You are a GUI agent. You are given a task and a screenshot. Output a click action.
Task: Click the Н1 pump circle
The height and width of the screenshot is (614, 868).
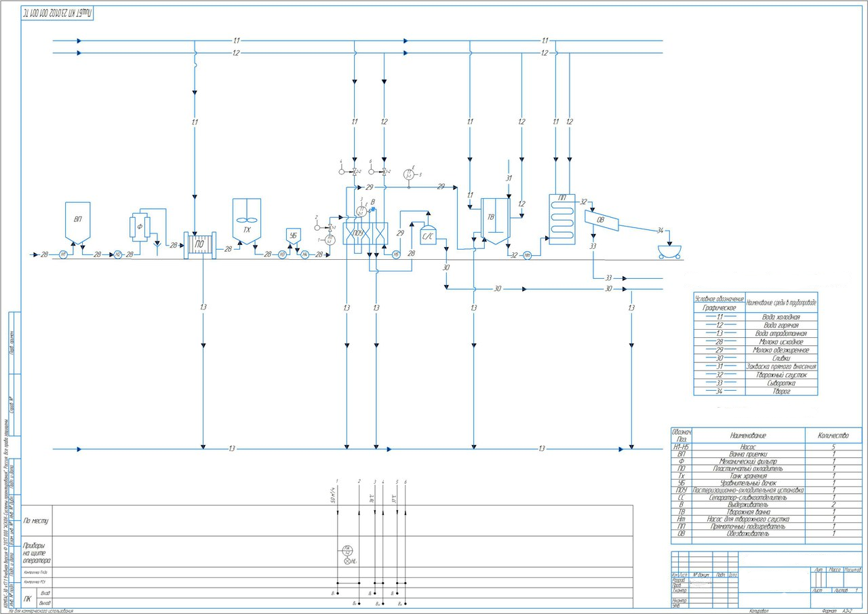click(64, 254)
